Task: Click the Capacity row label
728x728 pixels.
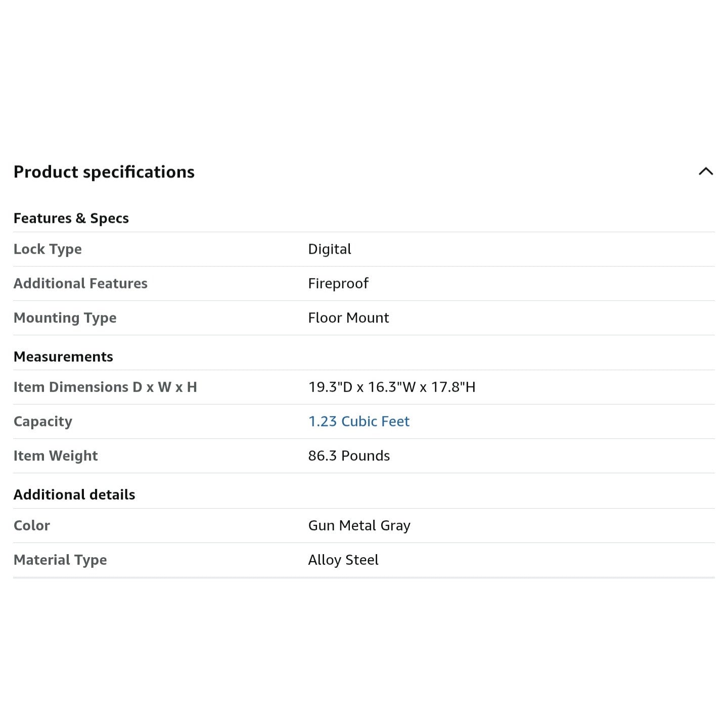Action: 43,422
